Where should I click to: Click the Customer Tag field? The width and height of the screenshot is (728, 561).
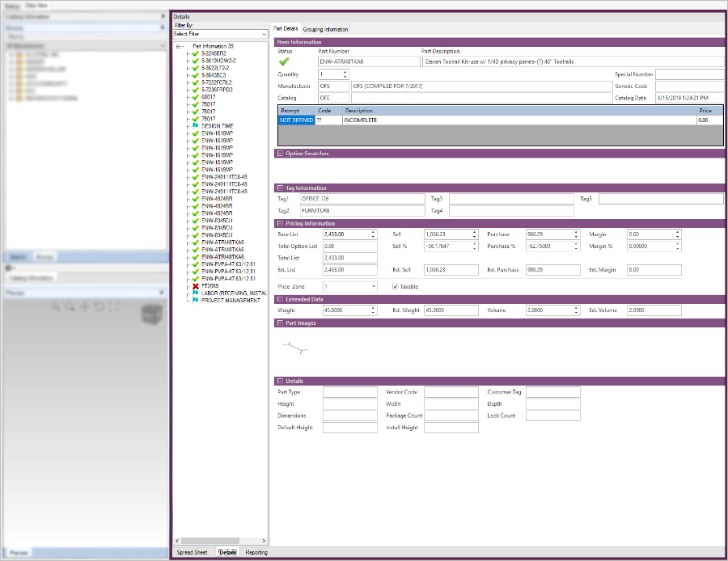[553, 392]
